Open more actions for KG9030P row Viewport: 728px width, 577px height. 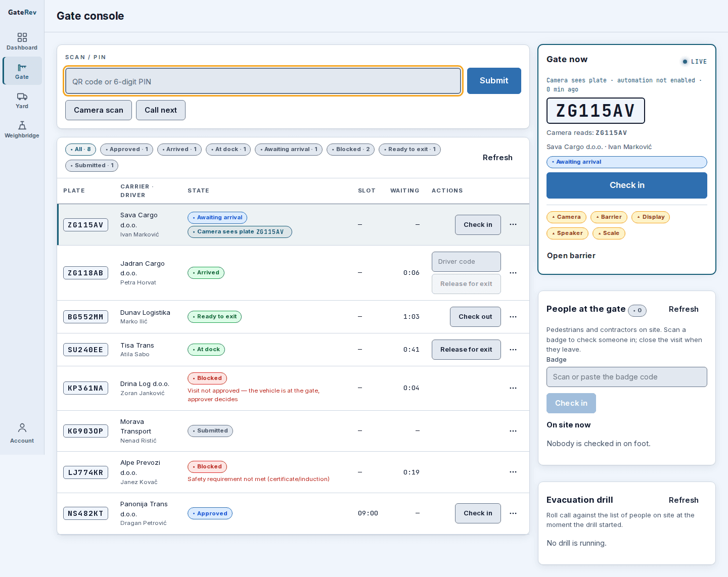(x=513, y=431)
